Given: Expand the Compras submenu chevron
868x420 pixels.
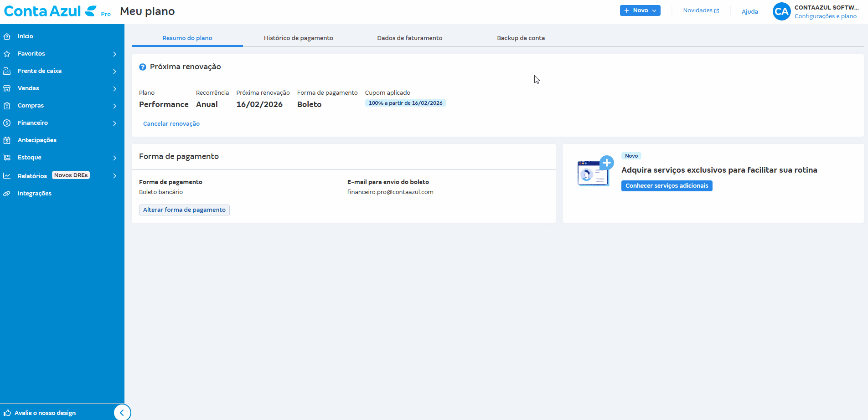Looking at the screenshot, I should point(115,106).
